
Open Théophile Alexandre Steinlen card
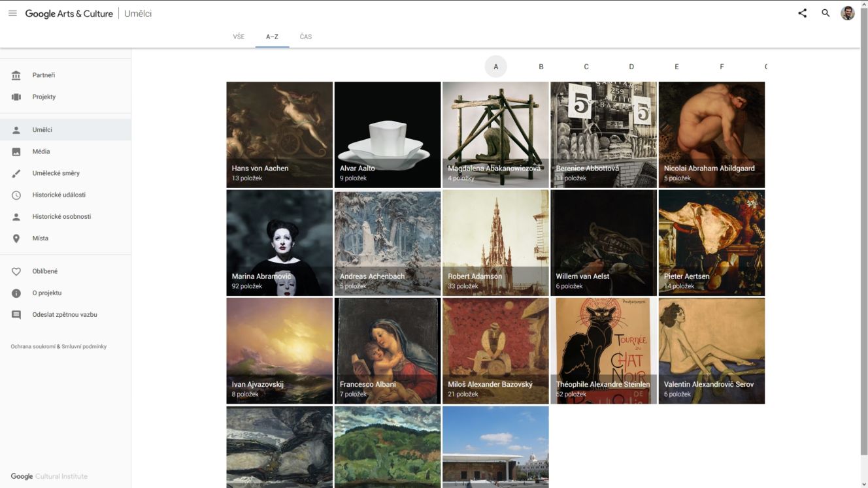[603, 351]
